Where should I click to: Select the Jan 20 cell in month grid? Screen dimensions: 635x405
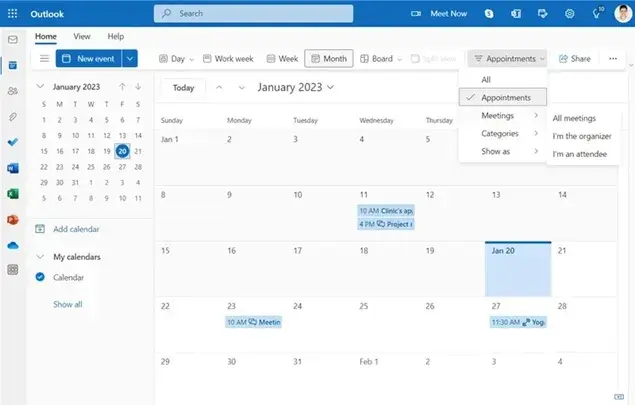pyautogui.click(x=518, y=269)
